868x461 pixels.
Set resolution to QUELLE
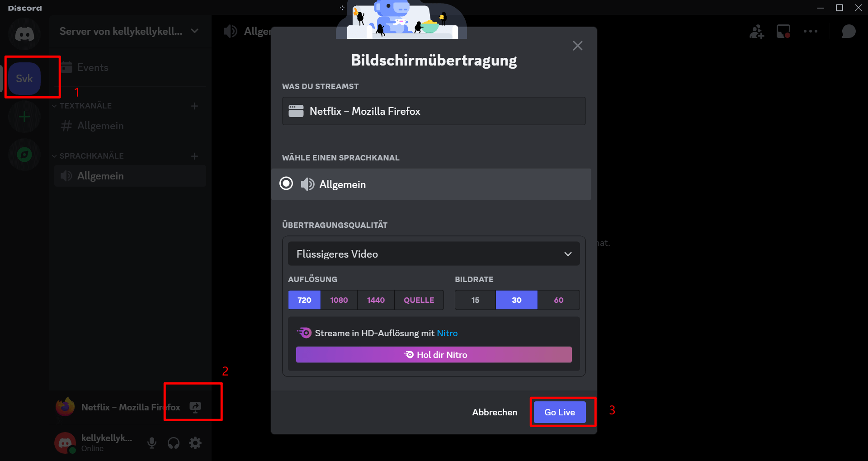419,300
